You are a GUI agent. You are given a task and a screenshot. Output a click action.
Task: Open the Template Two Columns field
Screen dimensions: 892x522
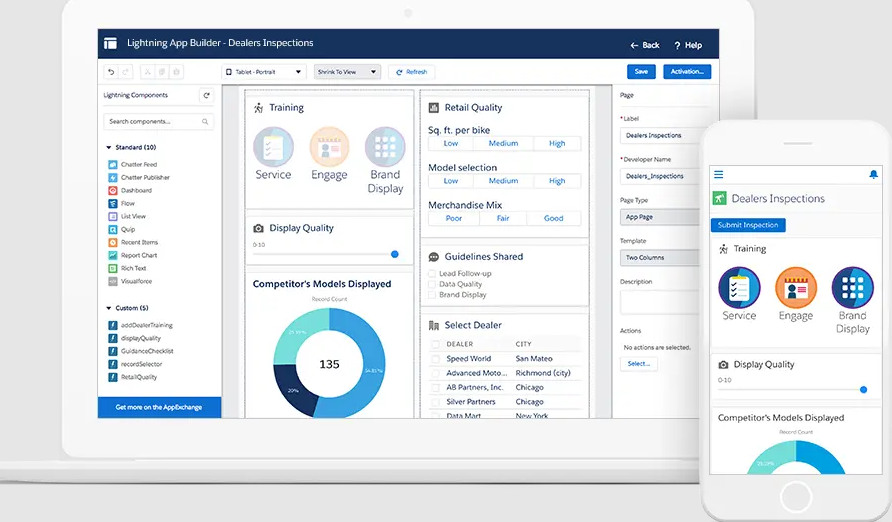659,258
